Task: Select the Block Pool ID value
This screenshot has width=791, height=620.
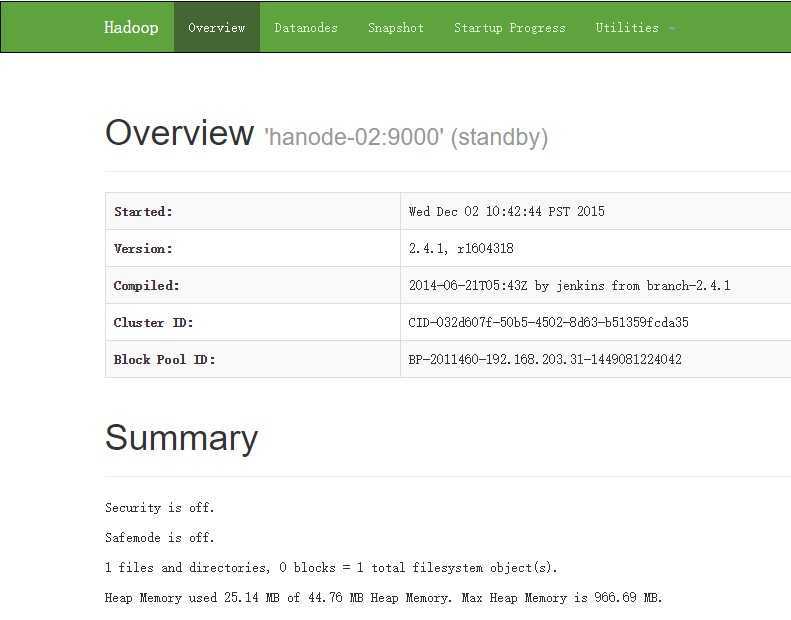Action: point(545,359)
